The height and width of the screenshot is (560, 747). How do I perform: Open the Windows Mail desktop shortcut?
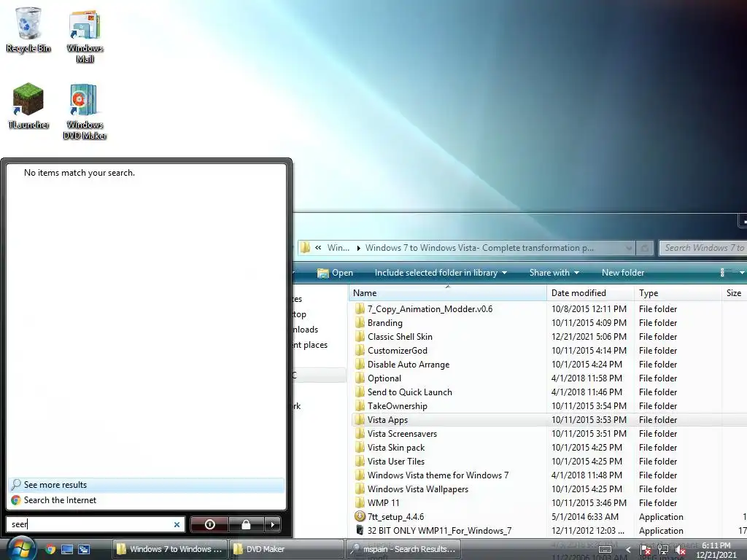[85, 36]
